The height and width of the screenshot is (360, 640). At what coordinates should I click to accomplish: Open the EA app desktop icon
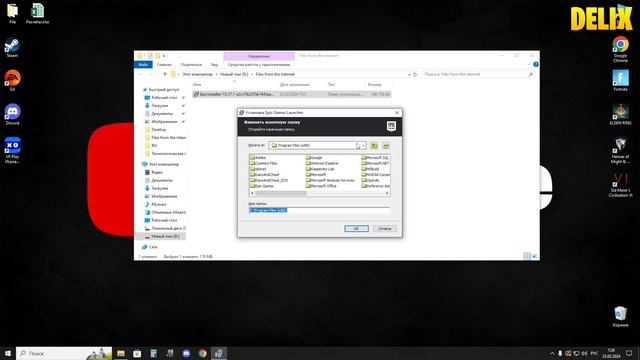pos(12,81)
